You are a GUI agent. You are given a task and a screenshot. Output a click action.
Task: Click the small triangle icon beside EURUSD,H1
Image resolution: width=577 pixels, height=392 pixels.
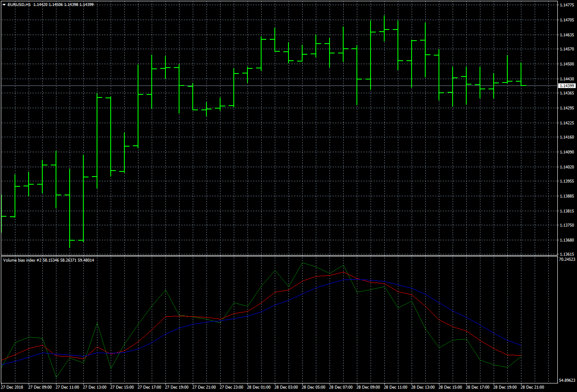click(4, 4)
